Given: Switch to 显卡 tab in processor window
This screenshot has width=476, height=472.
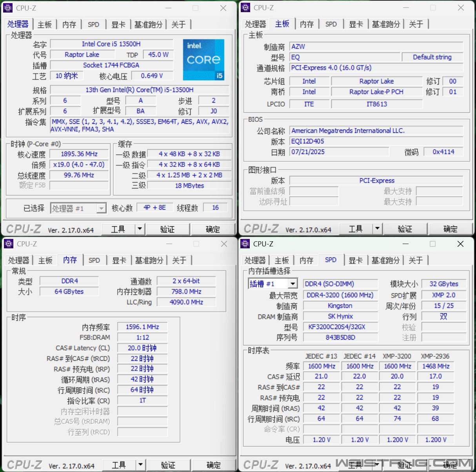Looking at the screenshot, I should (118, 25).
